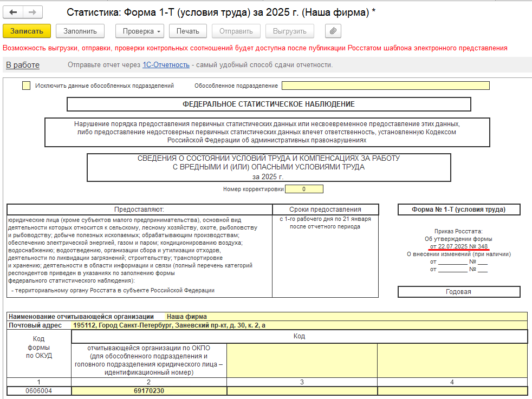Follow the 1С-Отчетность hyperlink
Image resolution: width=532 pixels, height=399 pixels.
(166, 65)
